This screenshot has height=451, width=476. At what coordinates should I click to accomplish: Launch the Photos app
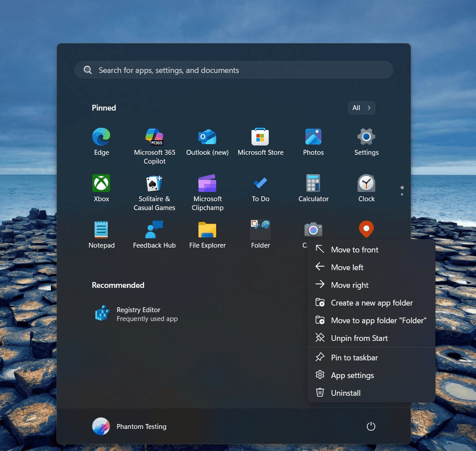pyautogui.click(x=313, y=142)
